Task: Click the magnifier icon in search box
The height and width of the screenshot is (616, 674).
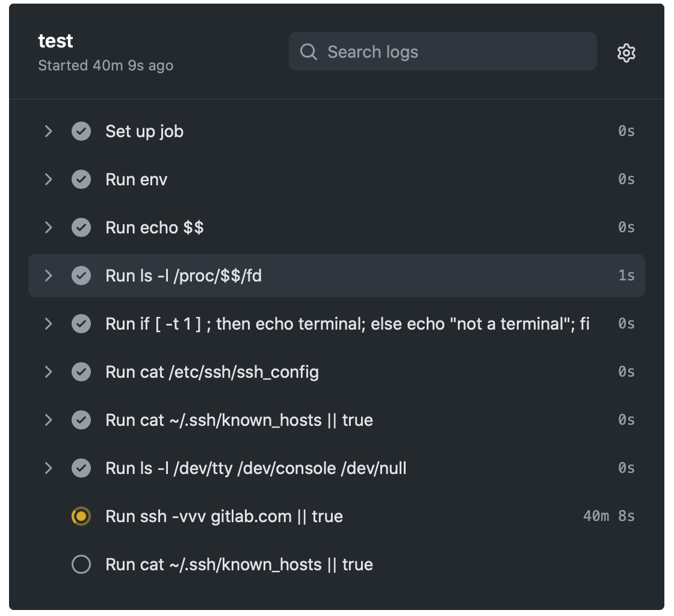Action: (308, 52)
